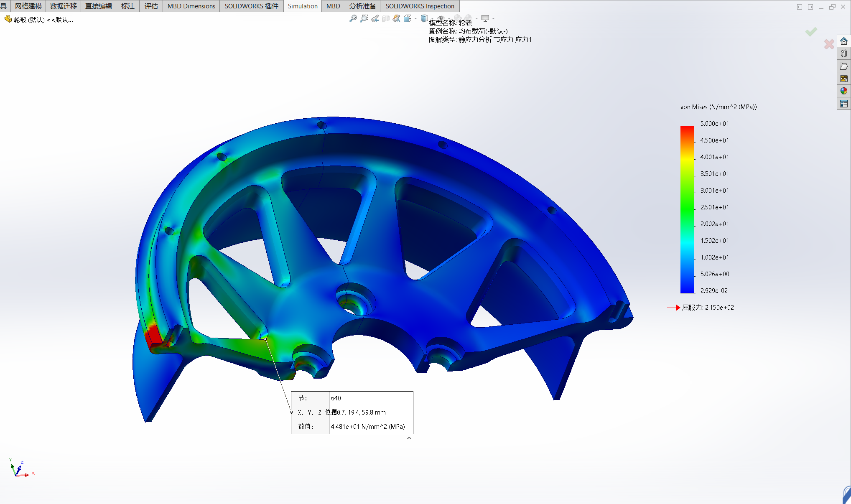The height and width of the screenshot is (504, 851).
Task: Click the von Mises color legend bar
Action: pos(687,209)
